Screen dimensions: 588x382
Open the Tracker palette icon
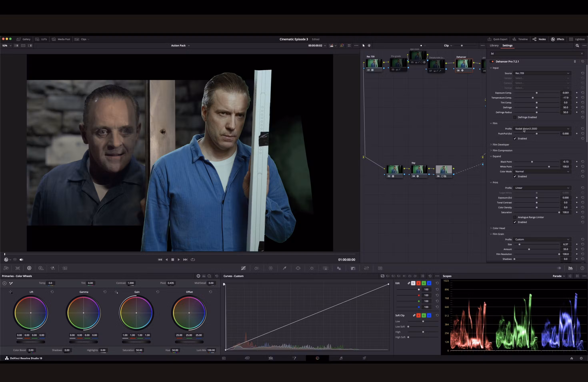[312, 268]
